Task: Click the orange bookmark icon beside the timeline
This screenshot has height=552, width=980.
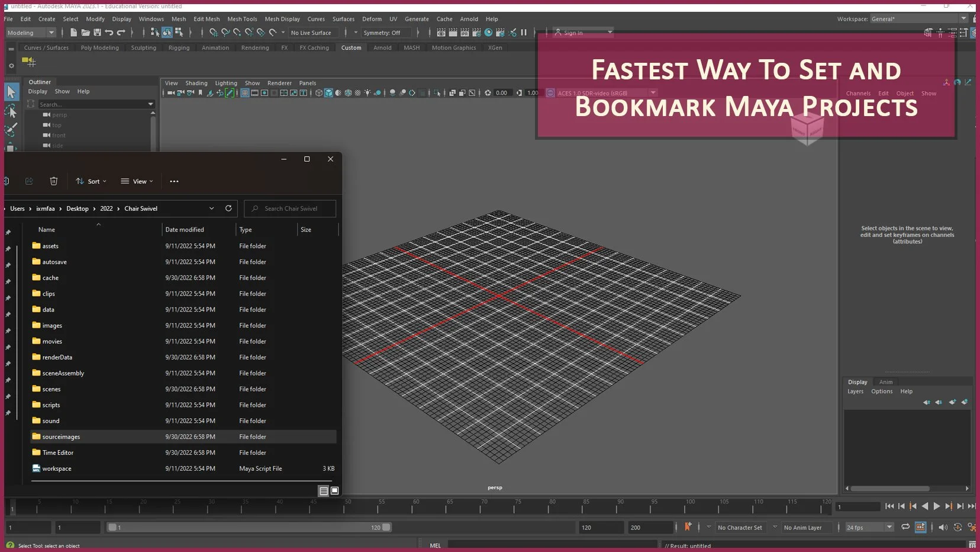Action: [x=688, y=527]
